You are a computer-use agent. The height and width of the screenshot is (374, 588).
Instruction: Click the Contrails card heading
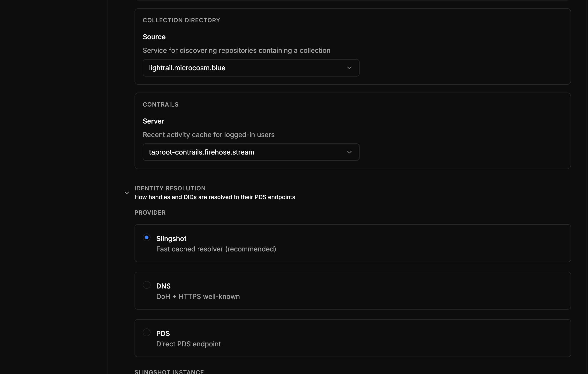coord(160,105)
